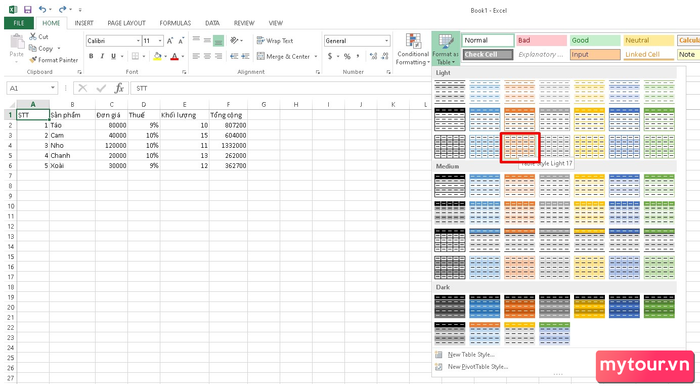The image size is (700, 390).
Task: Open Clipboard group dialog launcher
Action: (79, 72)
